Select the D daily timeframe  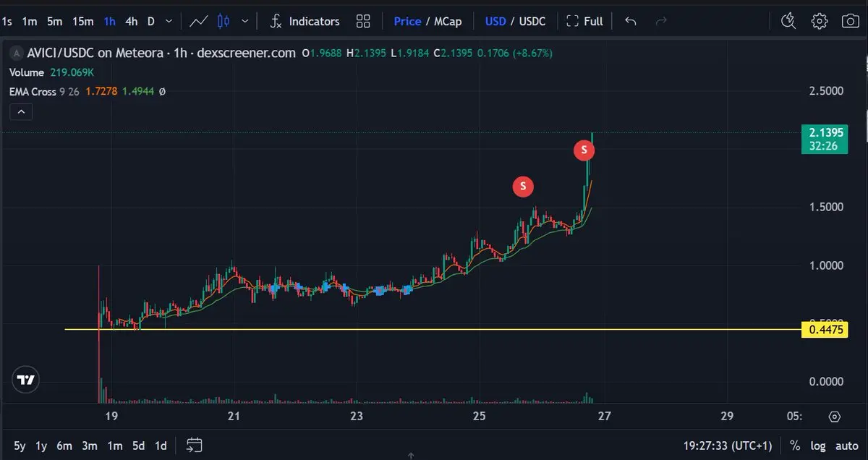pos(151,22)
